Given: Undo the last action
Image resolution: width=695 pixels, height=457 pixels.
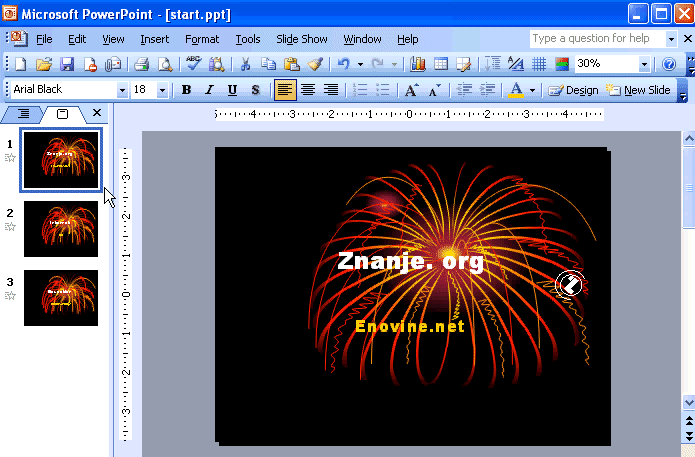Looking at the screenshot, I should [344, 64].
